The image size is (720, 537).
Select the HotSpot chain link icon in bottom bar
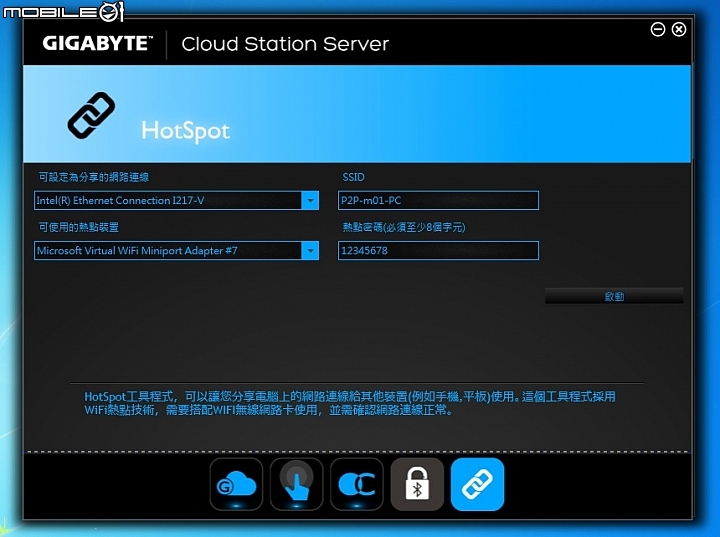click(x=477, y=484)
